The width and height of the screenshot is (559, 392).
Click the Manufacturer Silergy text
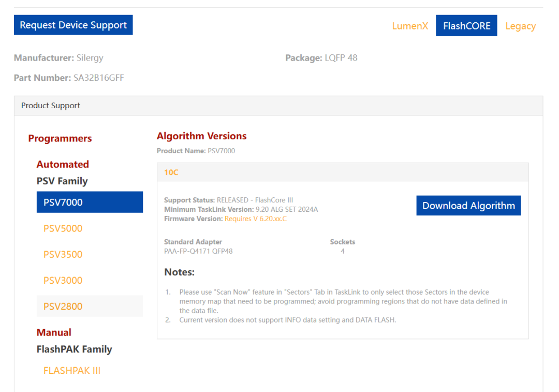click(58, 58)
